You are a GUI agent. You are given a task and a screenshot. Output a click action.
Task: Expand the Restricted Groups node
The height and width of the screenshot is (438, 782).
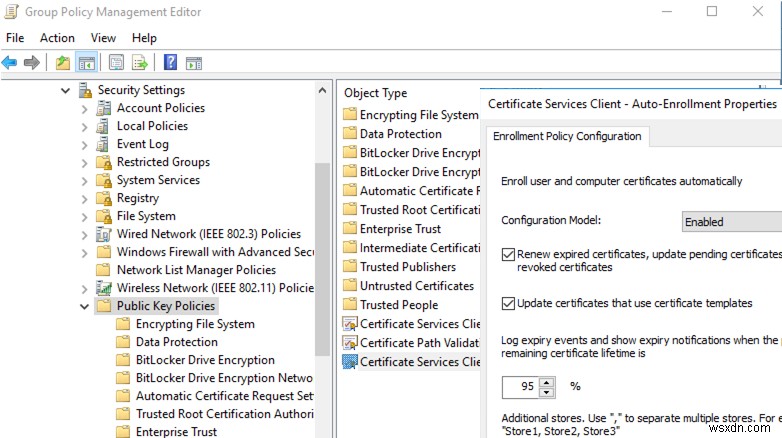click(84, 163)
